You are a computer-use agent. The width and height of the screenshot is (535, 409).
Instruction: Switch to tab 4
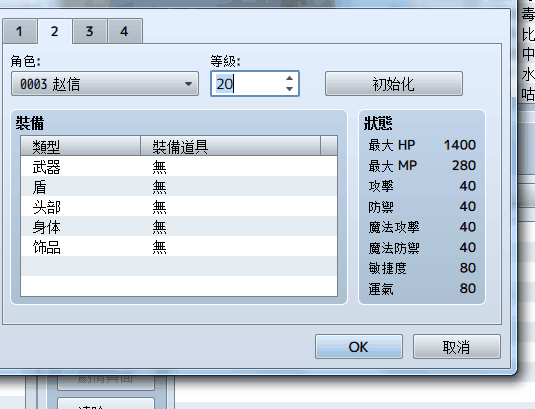[125, 31]
